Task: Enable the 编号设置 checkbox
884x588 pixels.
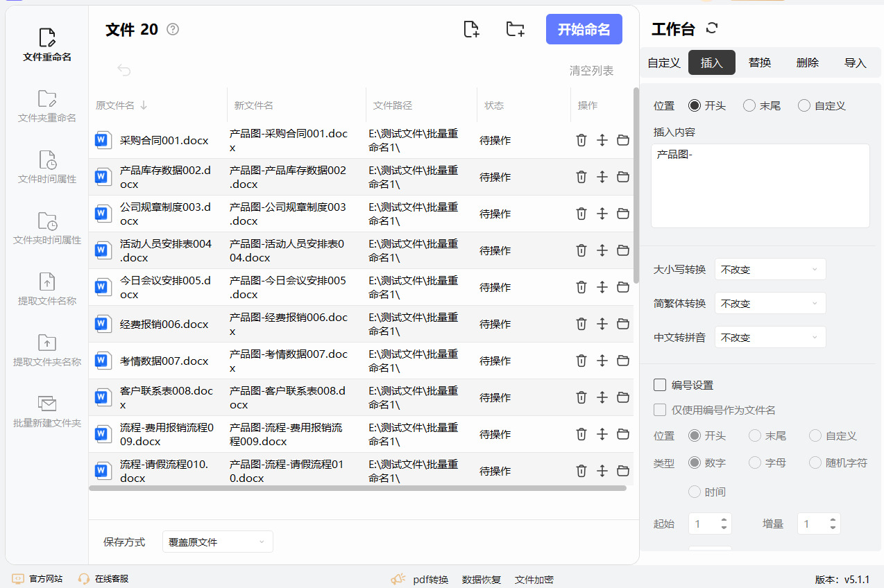Action: [660, 385]
